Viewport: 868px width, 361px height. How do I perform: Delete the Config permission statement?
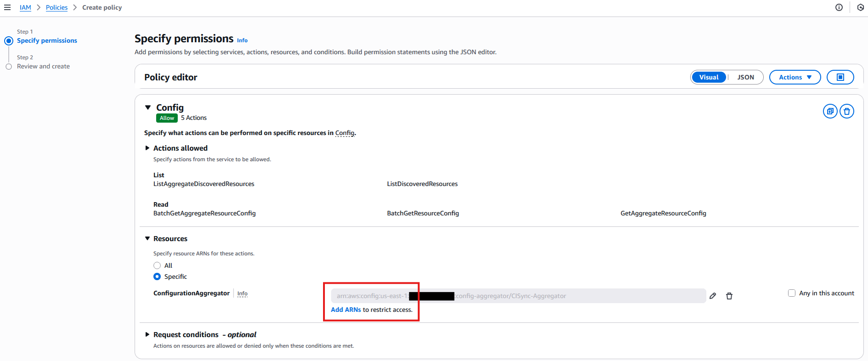tap(846, 111)
